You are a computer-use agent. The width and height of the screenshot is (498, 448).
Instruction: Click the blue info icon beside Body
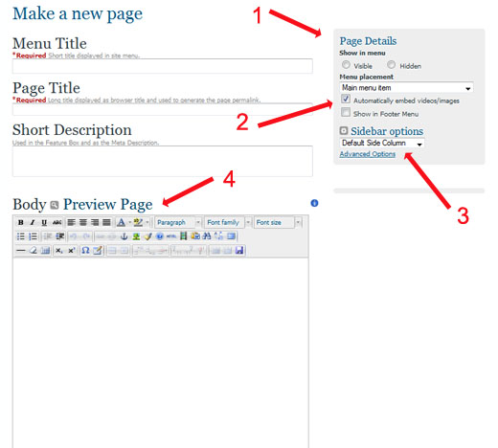pyautogui.click(x=314, y=203)
